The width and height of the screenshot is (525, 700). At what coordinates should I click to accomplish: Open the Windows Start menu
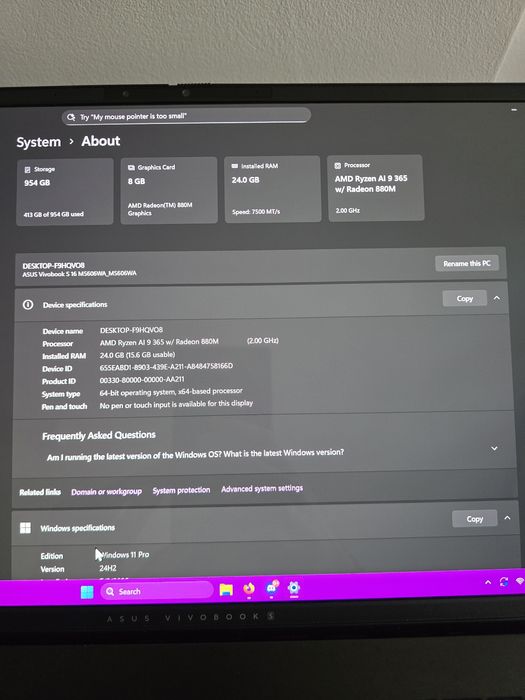click(x=87, y=592)
